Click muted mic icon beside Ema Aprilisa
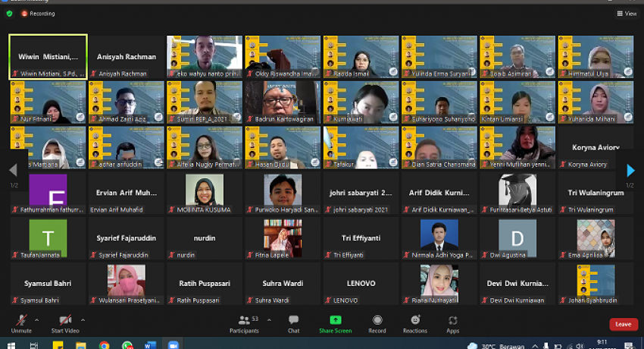 [563, 255]
